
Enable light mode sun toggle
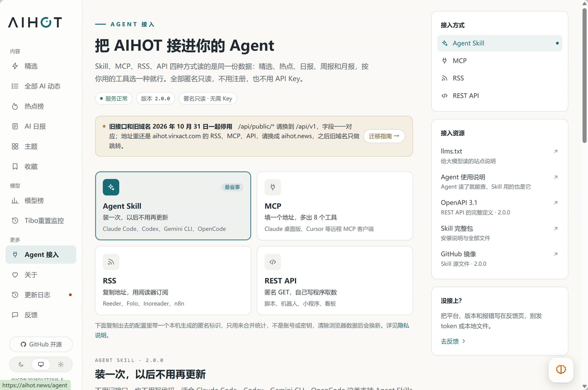tap(61, 365)
